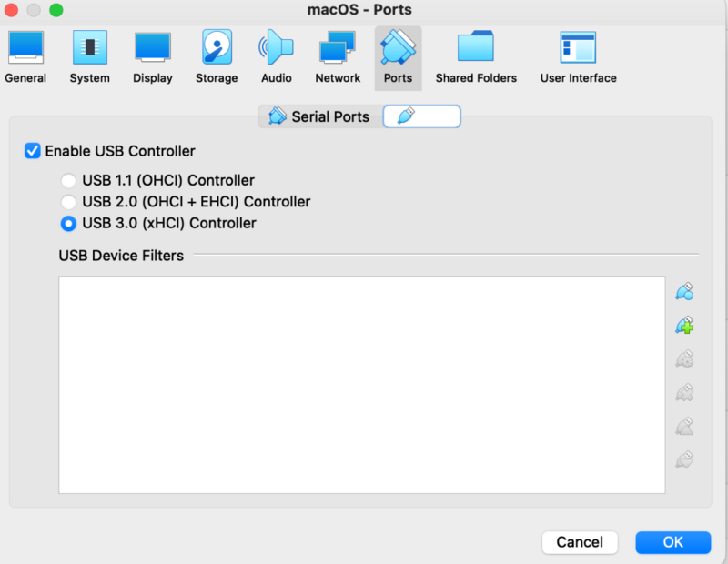The image size is (728, 564).
Task: Uncheck the Enable USB Controller checkbox
Action: (33, 151)
